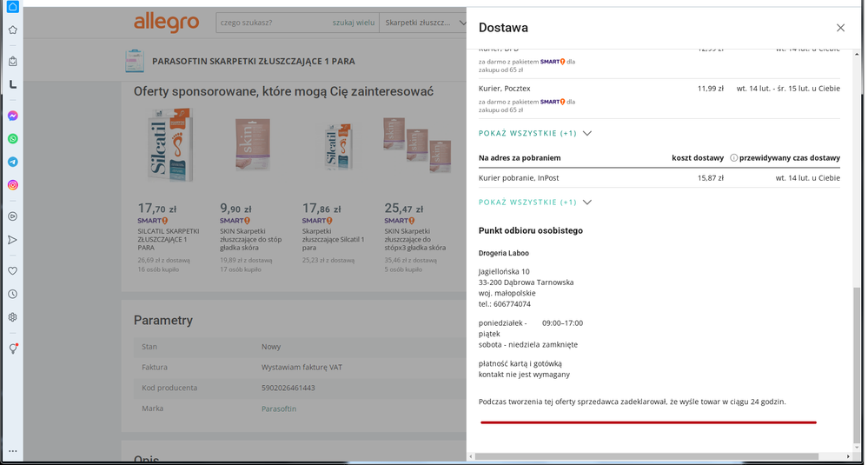Image resolution: width=868 pixels, height=465 pixels.
Task: Click the SMART badge under the 17,86 zł price
Action: click(x=317, y=221)
